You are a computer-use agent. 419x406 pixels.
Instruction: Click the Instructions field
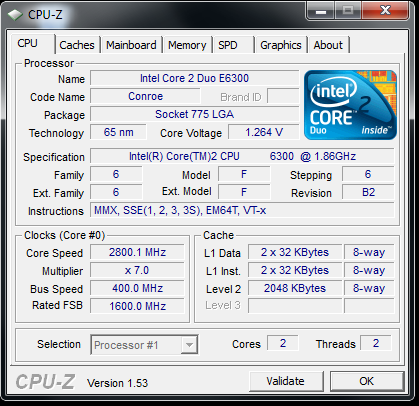coord(242,210)
